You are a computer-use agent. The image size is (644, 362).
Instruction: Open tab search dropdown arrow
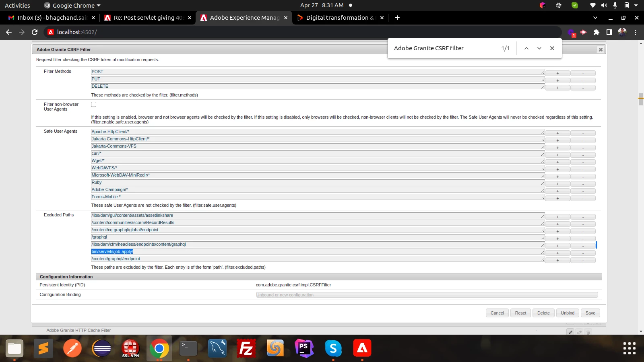point(595,18)
